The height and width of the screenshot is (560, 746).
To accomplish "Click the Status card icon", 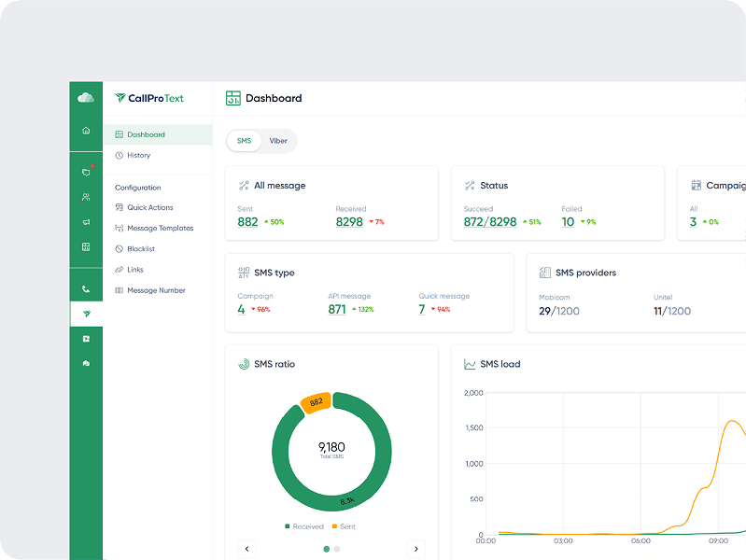I will click(470, 186).
